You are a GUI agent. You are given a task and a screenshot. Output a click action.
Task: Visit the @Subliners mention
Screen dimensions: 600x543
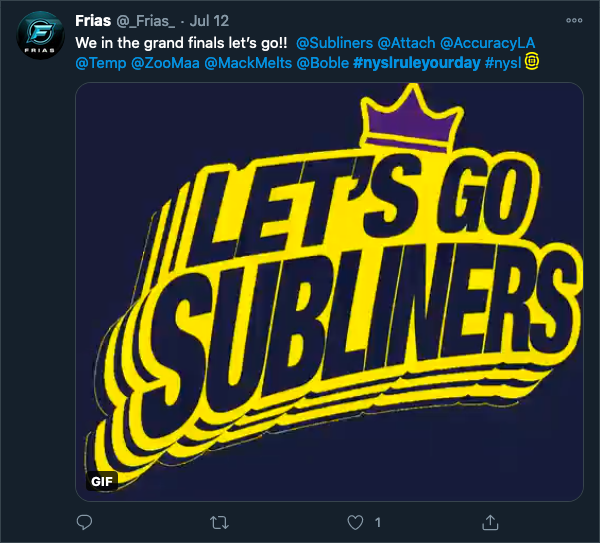(334, 45)
